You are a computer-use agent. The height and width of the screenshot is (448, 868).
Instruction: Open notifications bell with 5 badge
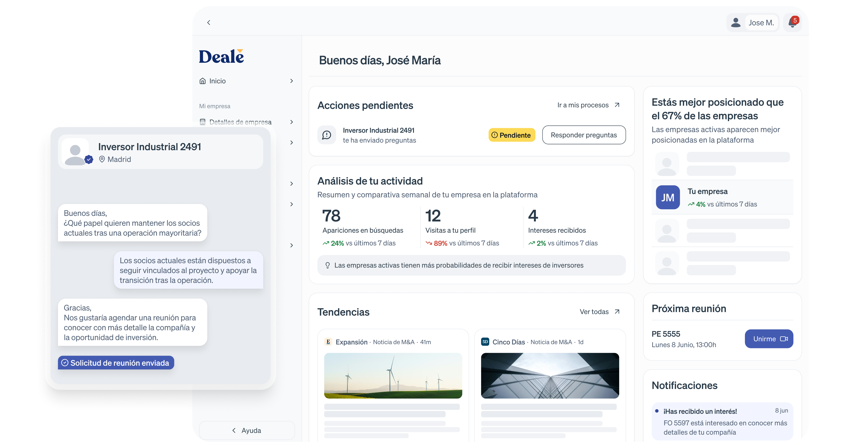coord(793,22)
